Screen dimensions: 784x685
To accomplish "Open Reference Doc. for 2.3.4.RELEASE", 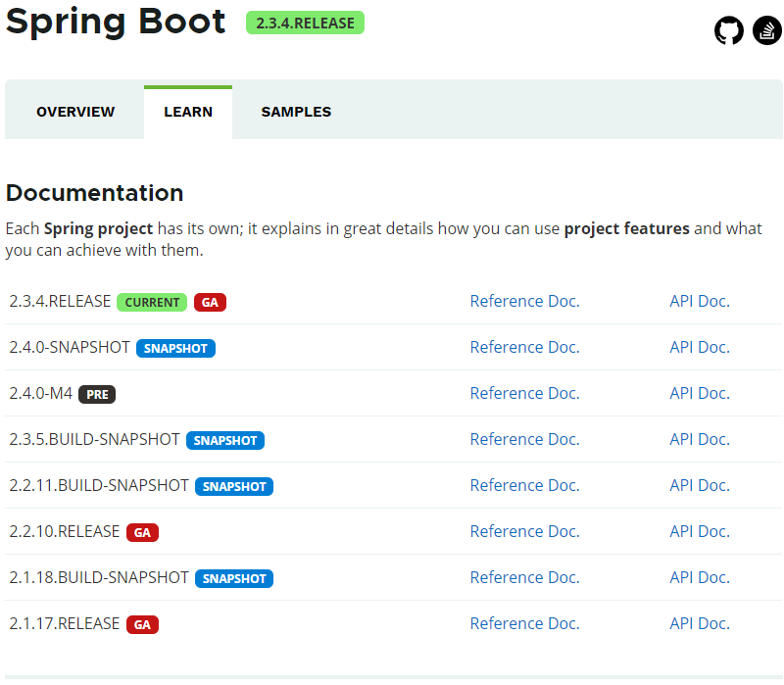I will (524, 302).
